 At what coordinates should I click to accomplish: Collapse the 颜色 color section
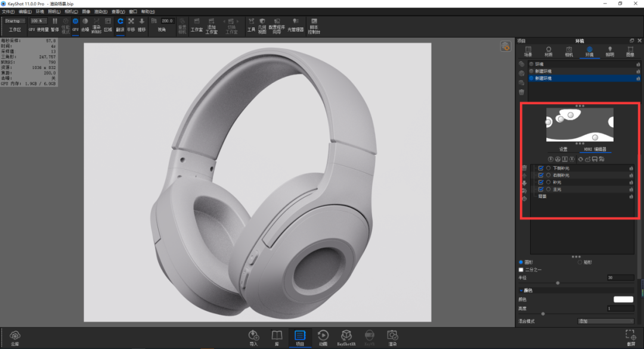521,291
